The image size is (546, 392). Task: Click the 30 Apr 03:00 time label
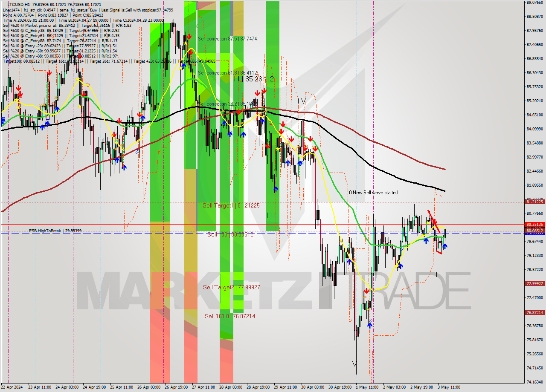pos(313,387)
